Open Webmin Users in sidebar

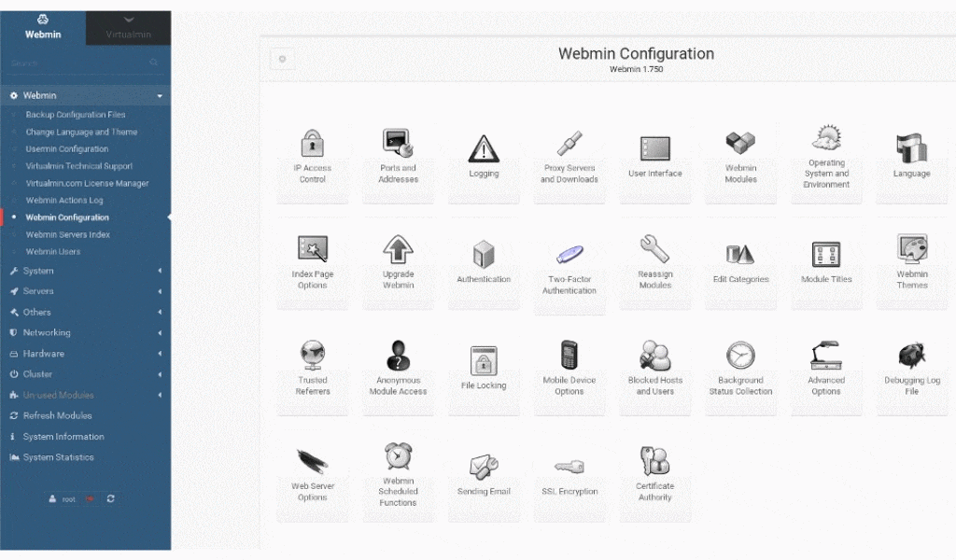53,251
